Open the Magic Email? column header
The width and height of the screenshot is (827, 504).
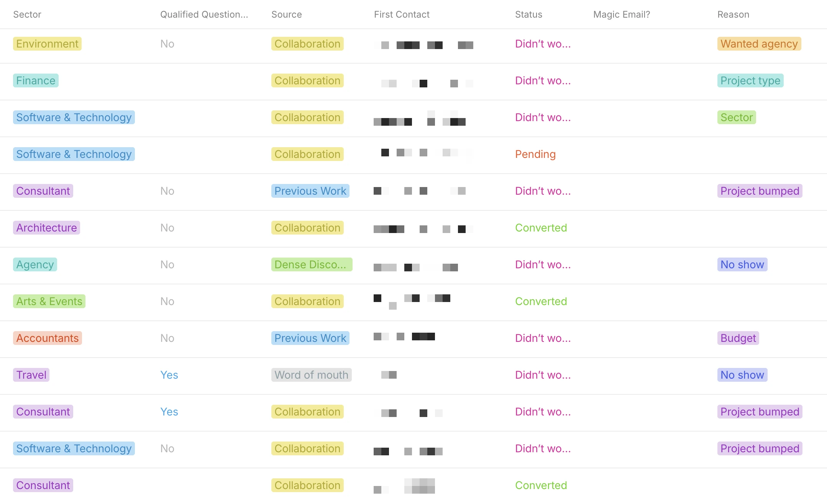coord(621,14)
